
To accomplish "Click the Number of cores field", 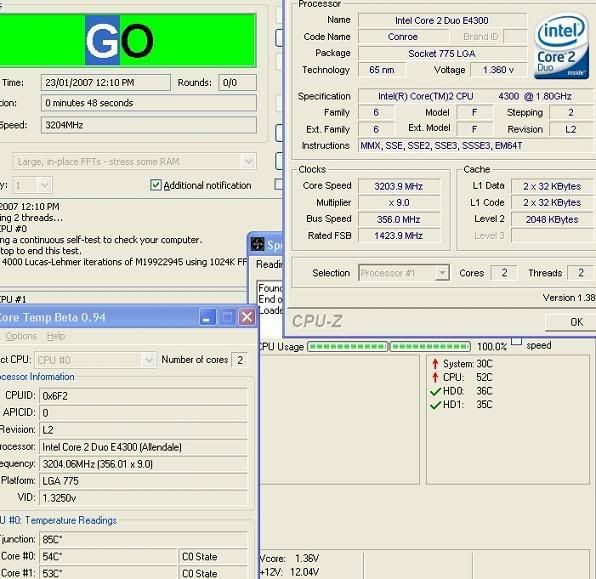I will pos(239,360).
